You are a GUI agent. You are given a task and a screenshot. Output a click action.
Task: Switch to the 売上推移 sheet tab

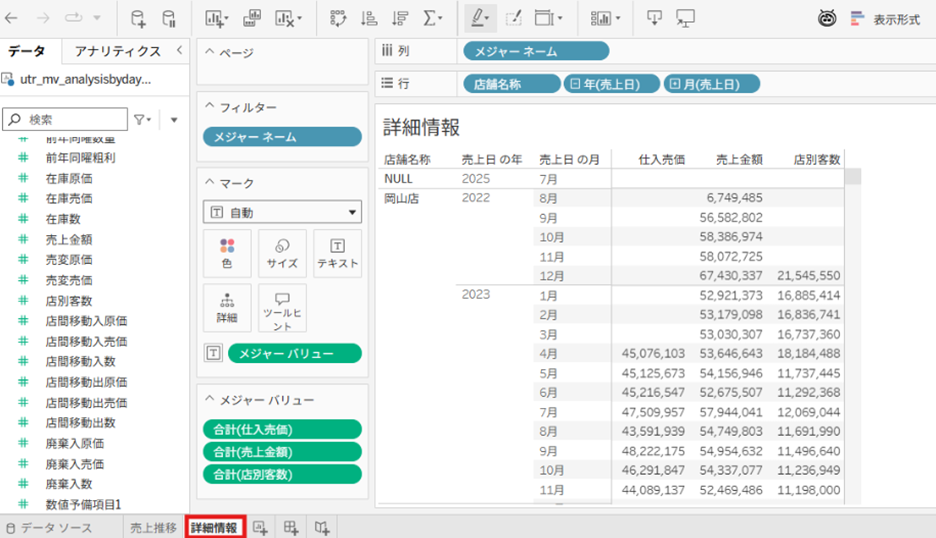153,528
